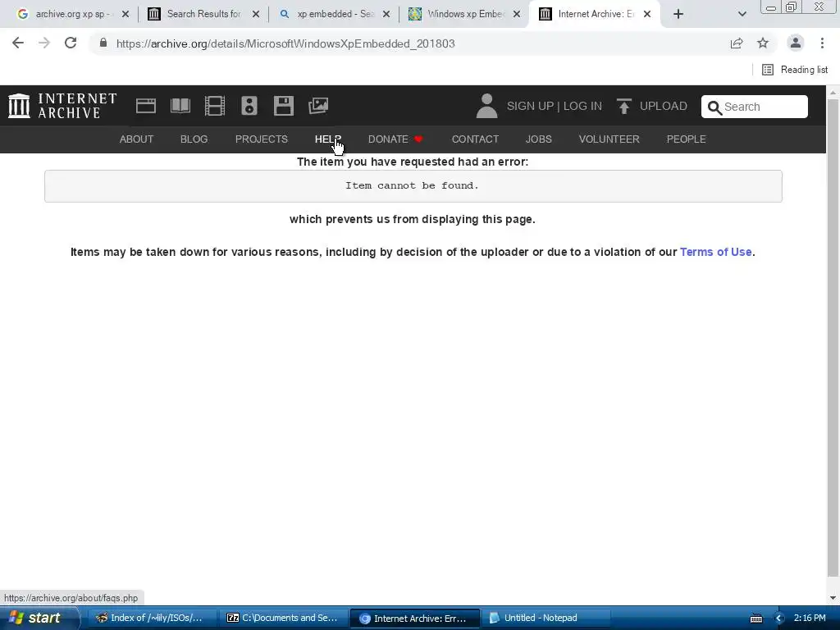This screenshot has height=630, width=840.
Task: Click the user avatar icon beside Sign Up
Action: pyautogui.click(x=486, y=106)
